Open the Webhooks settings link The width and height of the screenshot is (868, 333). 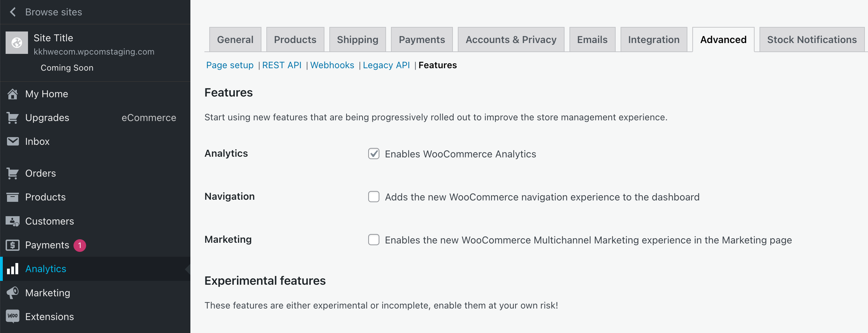pyautogui.click(x=332, y=65)
